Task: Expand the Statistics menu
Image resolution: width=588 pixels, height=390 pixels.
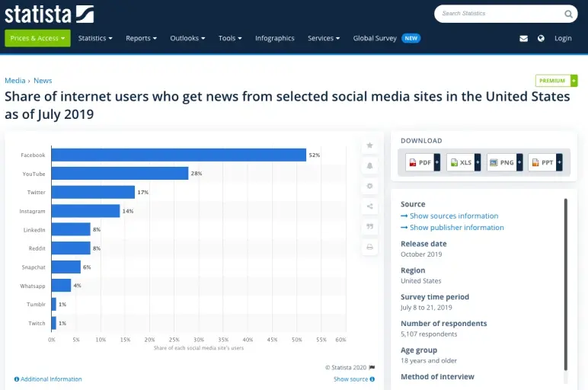Action: [95, 38]
